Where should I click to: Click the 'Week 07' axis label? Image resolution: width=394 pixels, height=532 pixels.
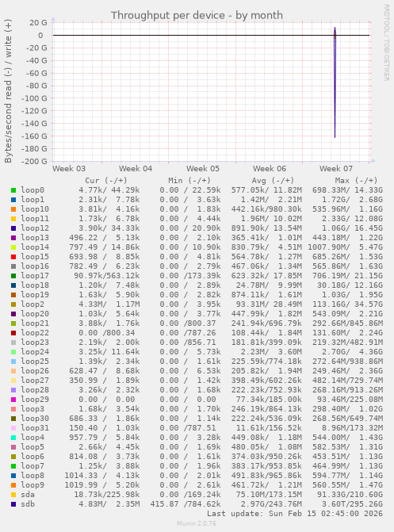tap(336, 169)
